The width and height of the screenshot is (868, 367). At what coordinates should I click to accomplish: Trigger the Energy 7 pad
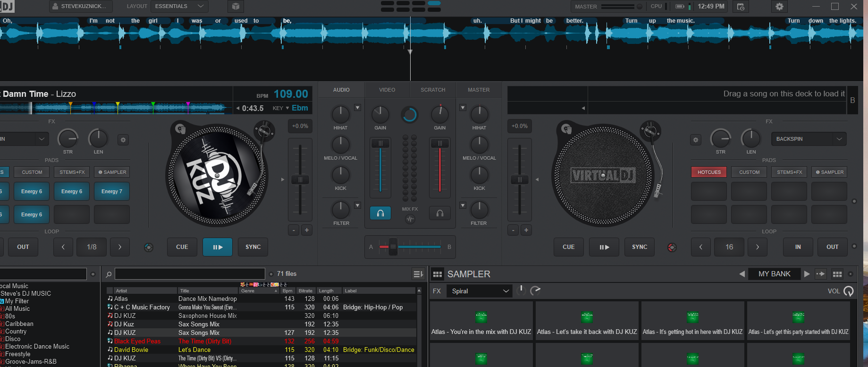112,191
